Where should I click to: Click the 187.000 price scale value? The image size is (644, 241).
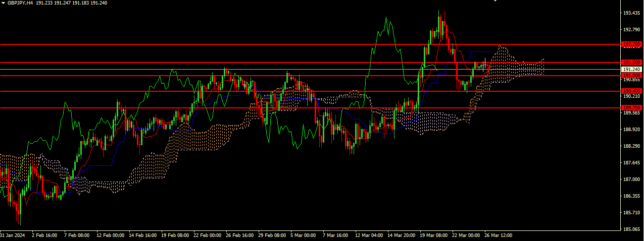point(632,179)
